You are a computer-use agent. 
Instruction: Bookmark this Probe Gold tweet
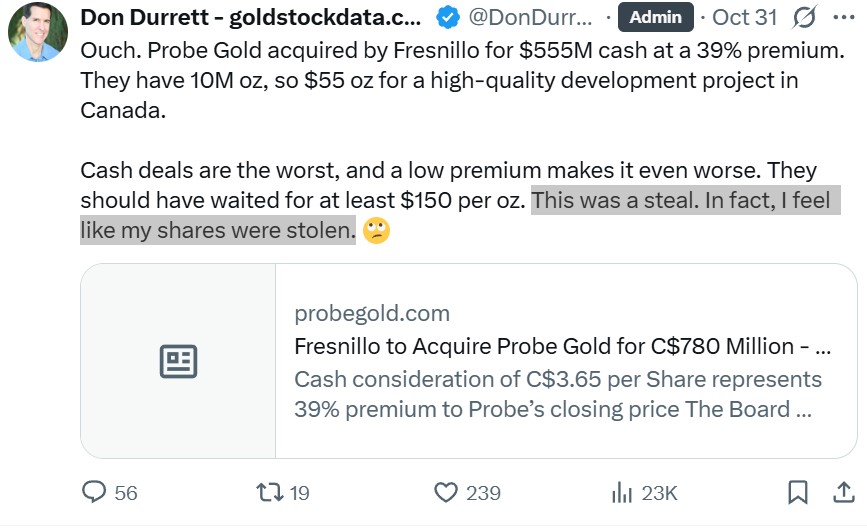pyautogui.click(x=797, y=492)
